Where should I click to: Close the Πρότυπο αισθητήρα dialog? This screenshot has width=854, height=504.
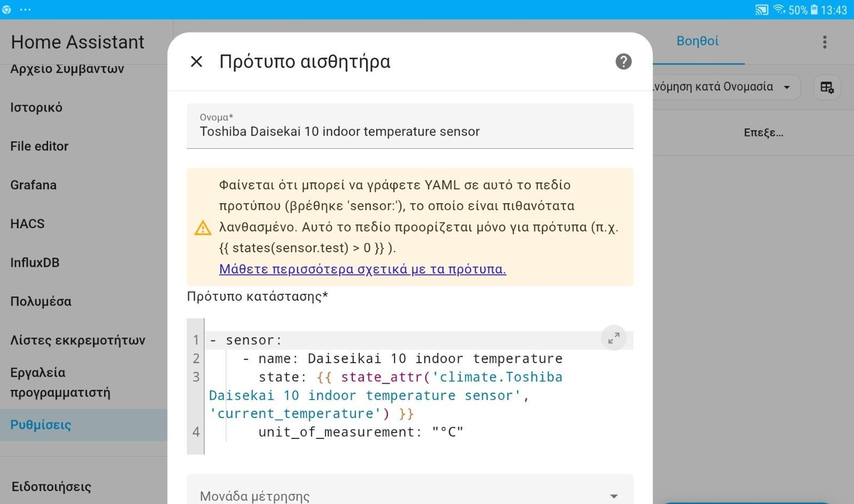click(x=196, y=62)
